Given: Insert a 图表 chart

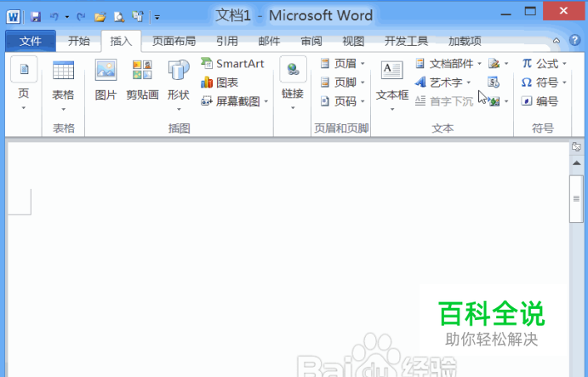Looking at the screenshot, I should 220,83.
